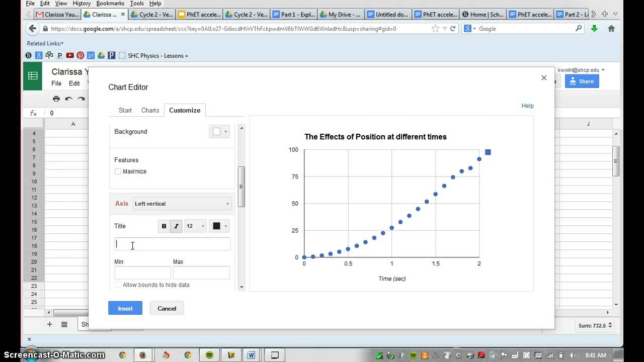Open the Axis Left vertical dropdown

pyautogui.click(x=182, y=204)
